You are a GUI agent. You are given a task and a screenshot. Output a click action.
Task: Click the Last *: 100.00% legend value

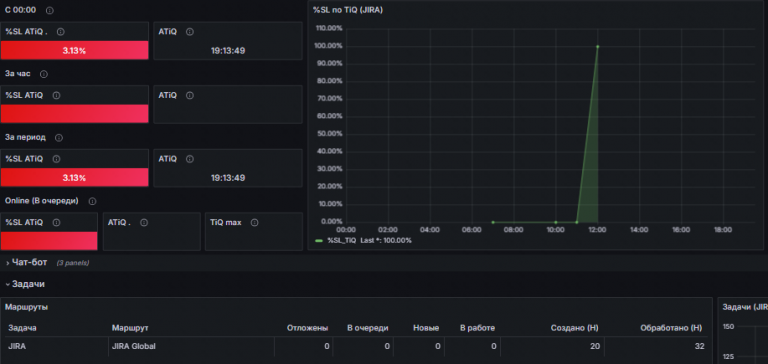[386, 241]
